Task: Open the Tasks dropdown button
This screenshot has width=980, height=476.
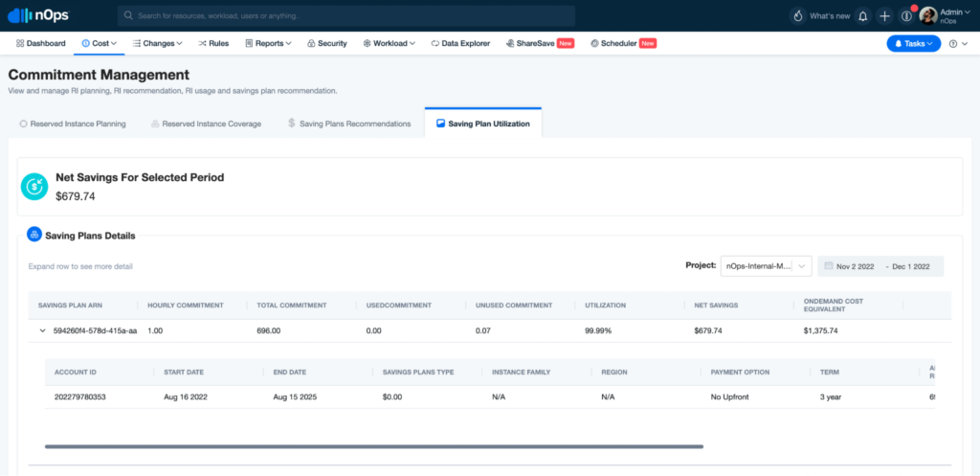Action: (x=913, y=44)
